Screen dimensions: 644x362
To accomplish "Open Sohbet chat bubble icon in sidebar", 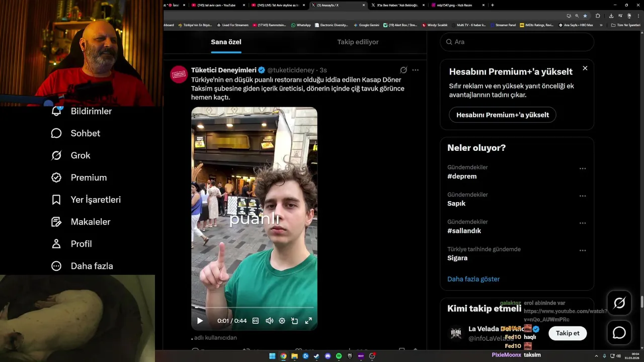I will [x=56, y=133].
